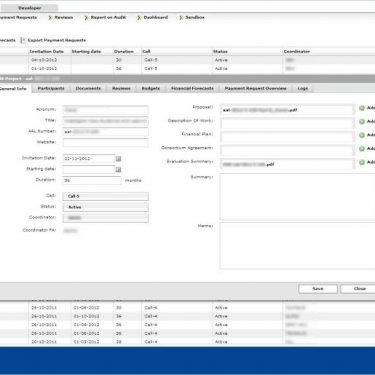
Task: Click into the Website input field
Action: (x=106, y=143)
